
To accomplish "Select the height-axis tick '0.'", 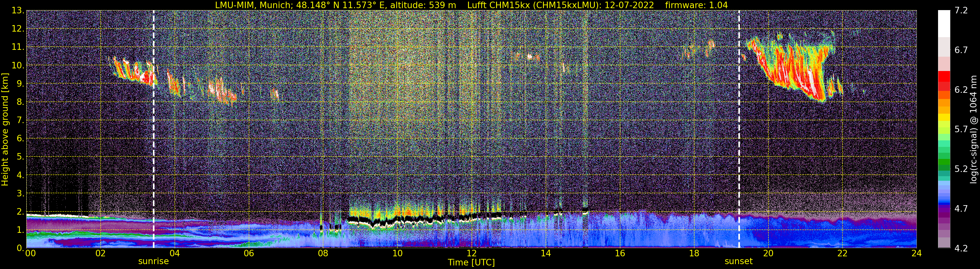I will (x=20, y=248).
